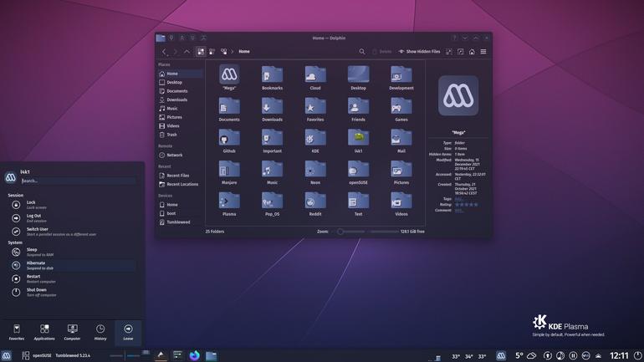644x362 pixels.
Task: Choose Hibernate in System list
Action: 73,266
